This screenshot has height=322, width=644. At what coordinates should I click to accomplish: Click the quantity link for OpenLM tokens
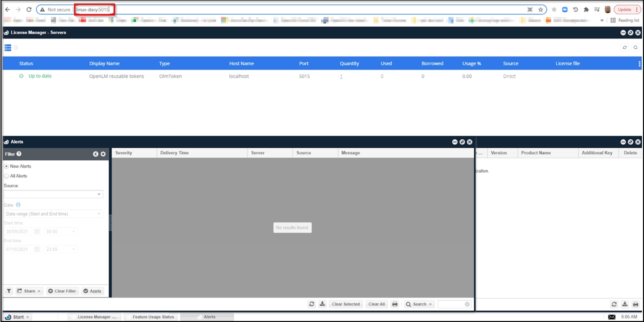[341, 76]
